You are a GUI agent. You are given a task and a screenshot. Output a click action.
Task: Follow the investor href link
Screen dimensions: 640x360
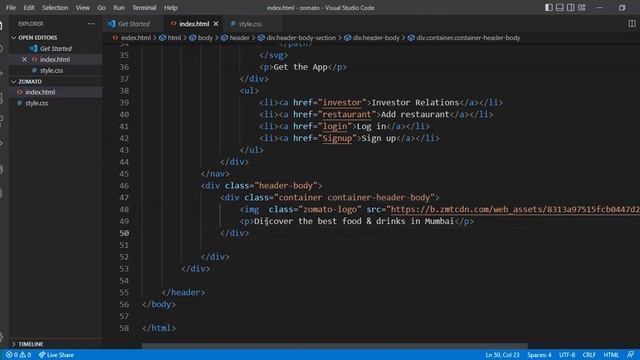342,103
